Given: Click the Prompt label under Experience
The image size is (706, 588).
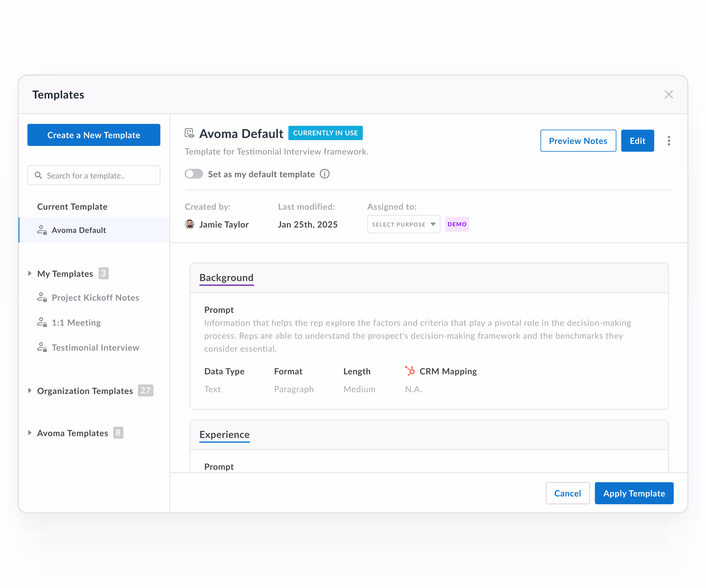Looking at the screenshot, I should pyautogui.click(x=219, y=467).
